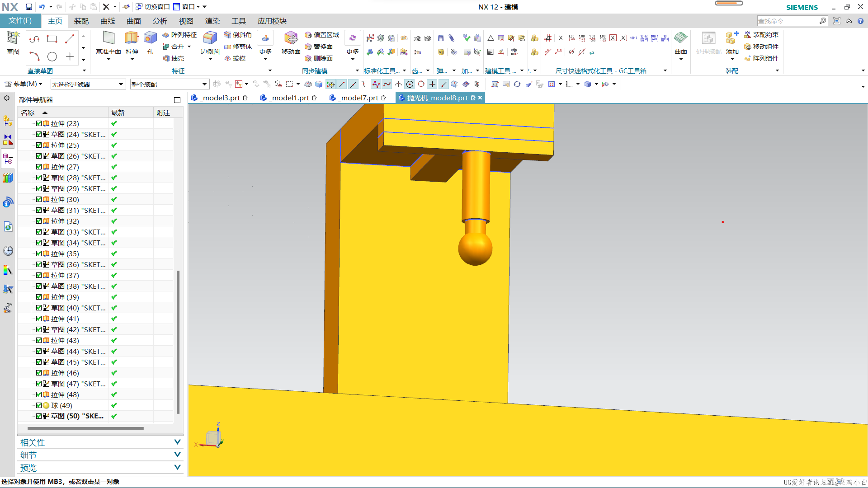Image resolution: width=868 pixels, height=488 pixels.
Task: Uncheck the 拉伸 (23) feature checkbox
Action: pos(39,123)
